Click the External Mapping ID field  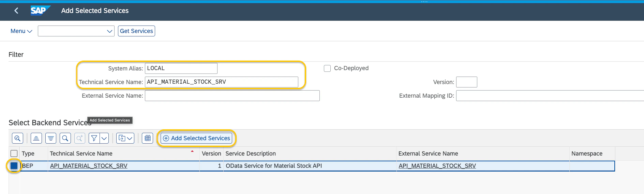550,96
